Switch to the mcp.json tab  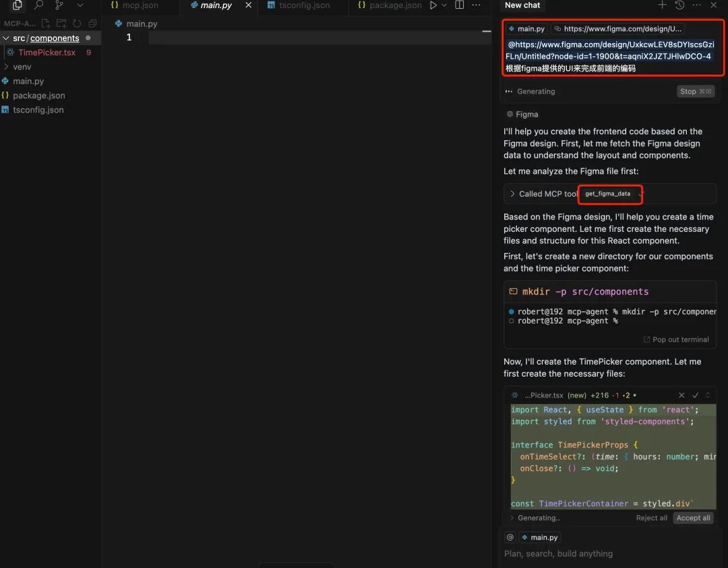point(140,5)
